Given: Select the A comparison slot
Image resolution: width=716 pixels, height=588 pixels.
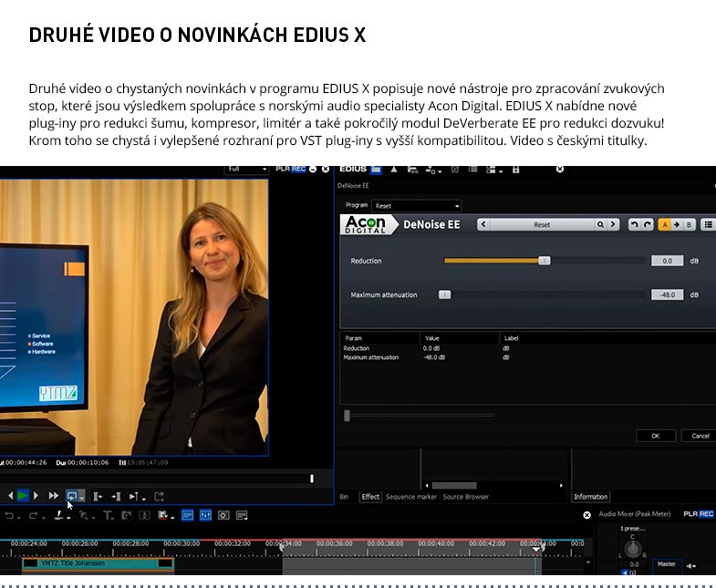Looking at the screenshot, I should [665, 224].
